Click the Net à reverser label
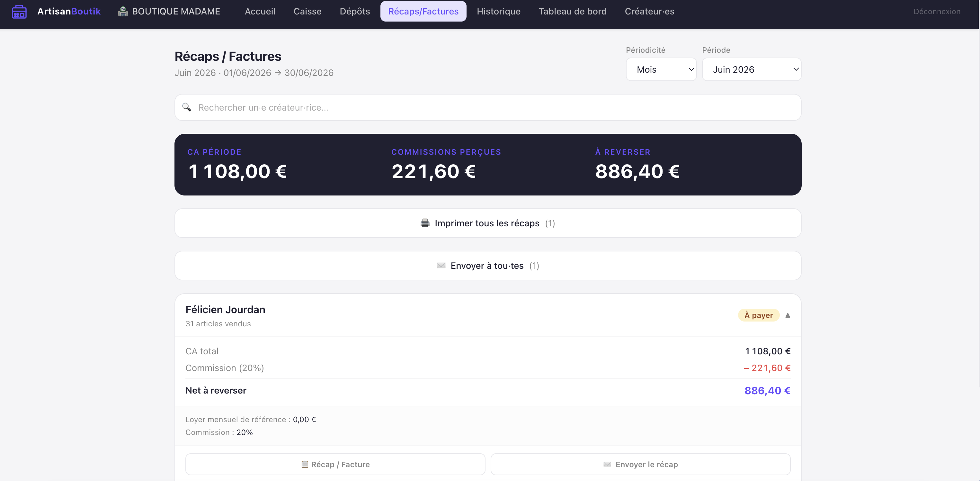Screen dimensions: 980x481 [x=216, y=390]
